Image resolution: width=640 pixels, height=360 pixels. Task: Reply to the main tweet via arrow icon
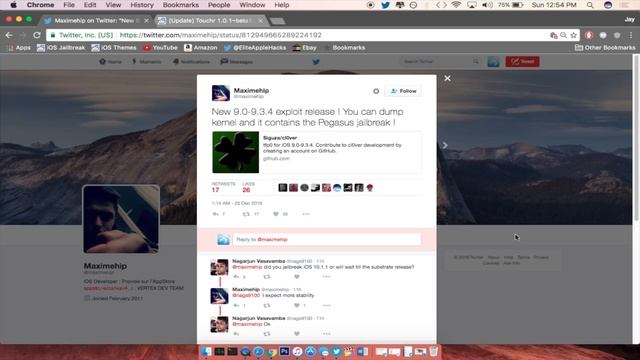(216, 214)
